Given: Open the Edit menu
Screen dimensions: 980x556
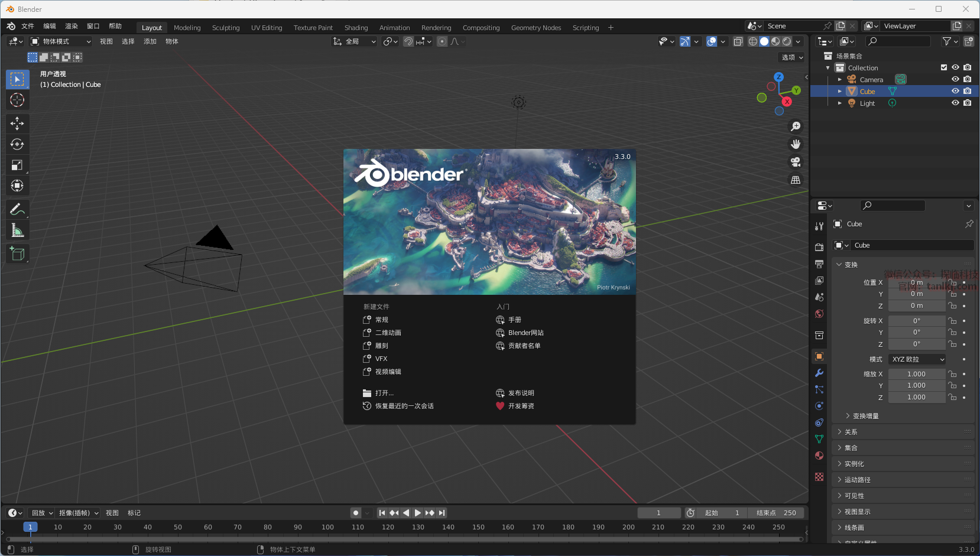Looking at the screenshot, I should 50,26.
